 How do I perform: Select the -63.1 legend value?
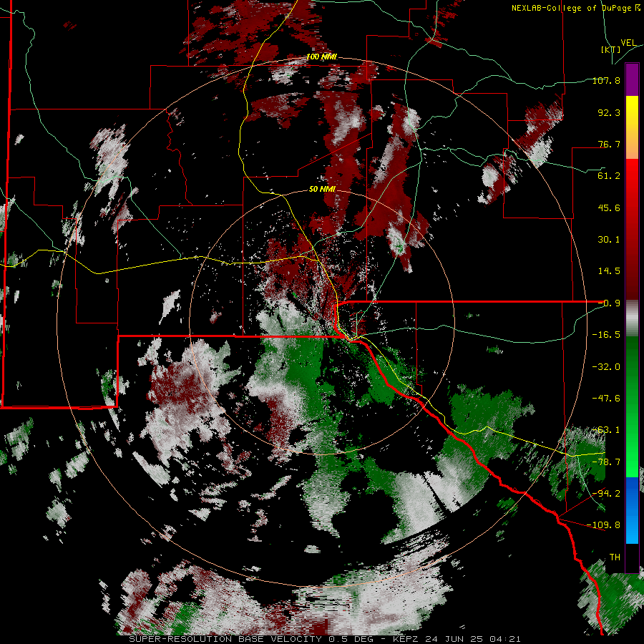click(x=606, y=430)
